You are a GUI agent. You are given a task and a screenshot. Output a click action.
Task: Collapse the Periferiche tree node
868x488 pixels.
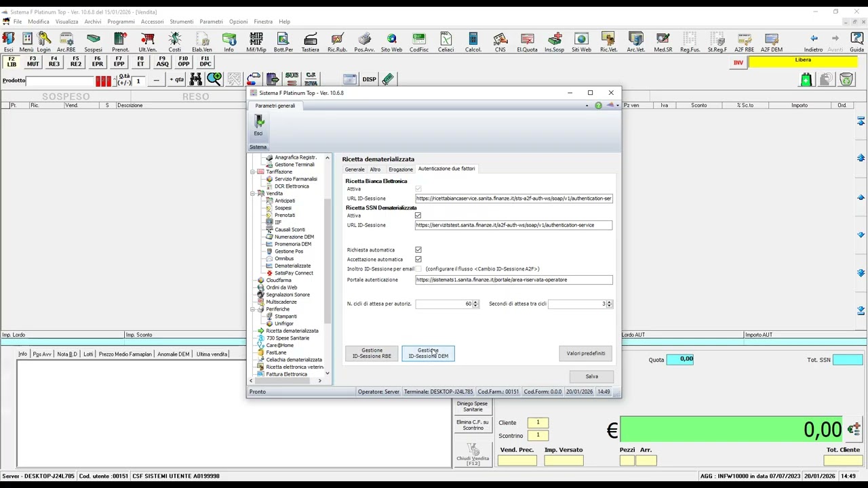pyautogui.click(x=253, y=309)
